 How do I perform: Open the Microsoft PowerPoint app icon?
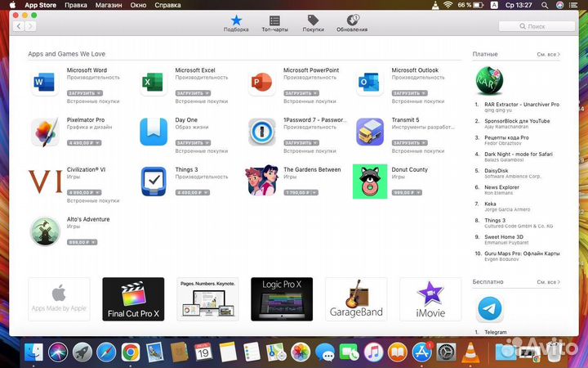[x=261, y=82]
